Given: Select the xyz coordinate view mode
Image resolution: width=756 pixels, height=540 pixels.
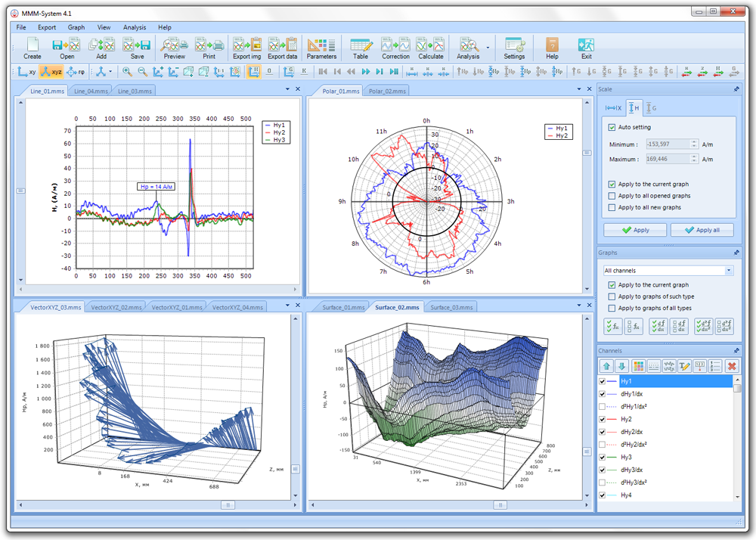Looking at the screenshot, I should tap(51, 72).
